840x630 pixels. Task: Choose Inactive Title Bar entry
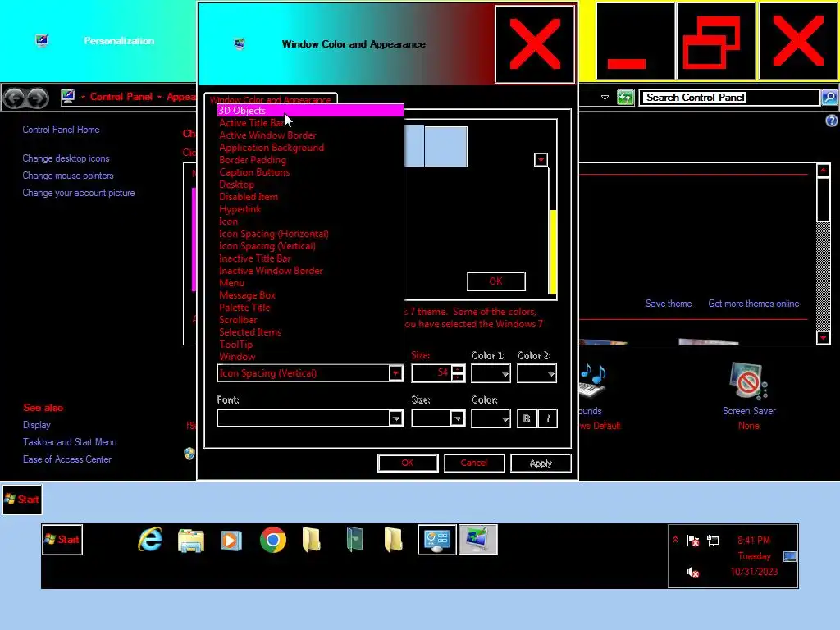coord(310,258)
